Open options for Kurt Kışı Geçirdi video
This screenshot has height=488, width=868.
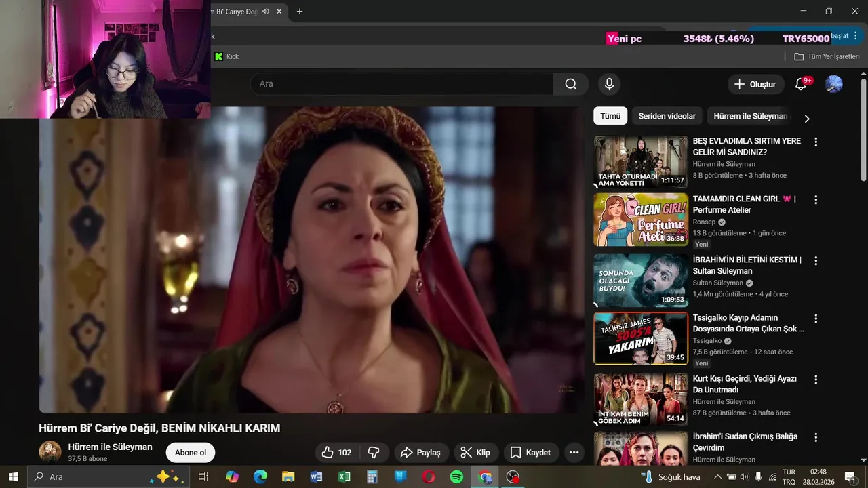point(816,380)
